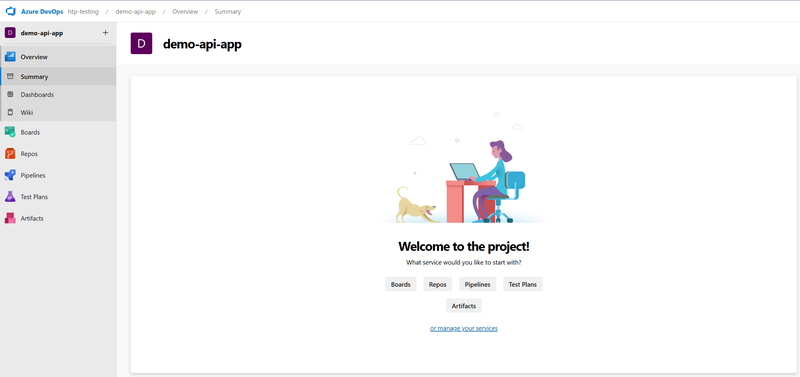
Task: Click the Repos icon in sidebar
Action: coord(10,154)
